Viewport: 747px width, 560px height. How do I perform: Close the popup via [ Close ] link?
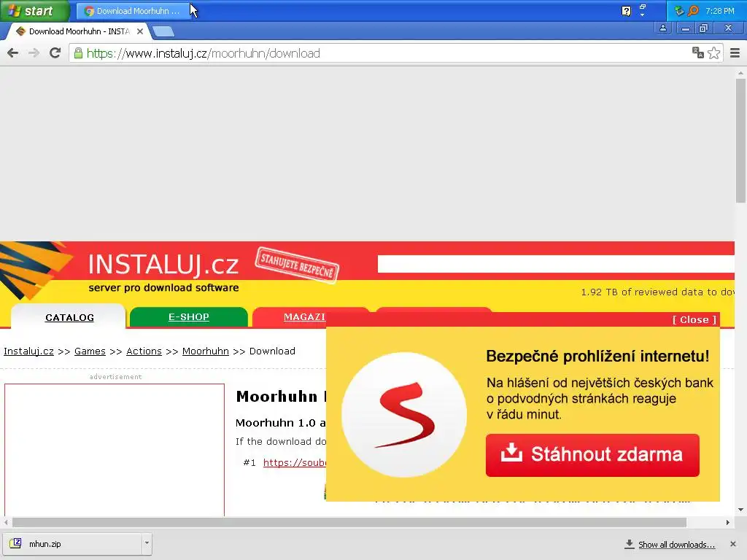(x=694, y=320)
